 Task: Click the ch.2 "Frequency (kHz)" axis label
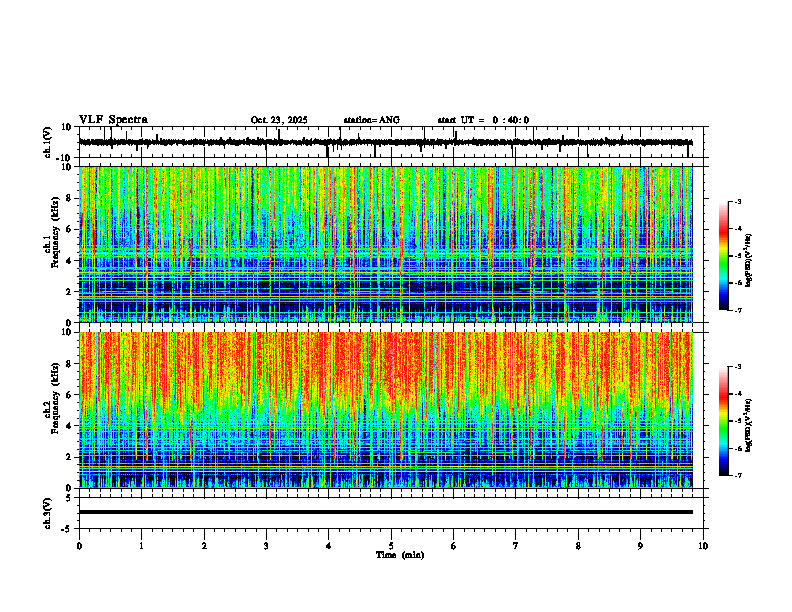coord(55,398)
